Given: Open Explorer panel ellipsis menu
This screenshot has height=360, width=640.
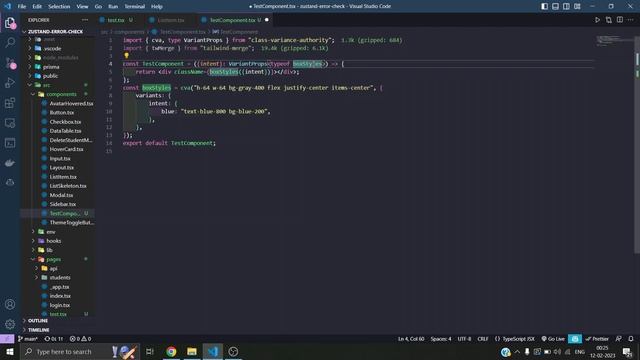Looking at the screenshot, I should tap(85, 20).
